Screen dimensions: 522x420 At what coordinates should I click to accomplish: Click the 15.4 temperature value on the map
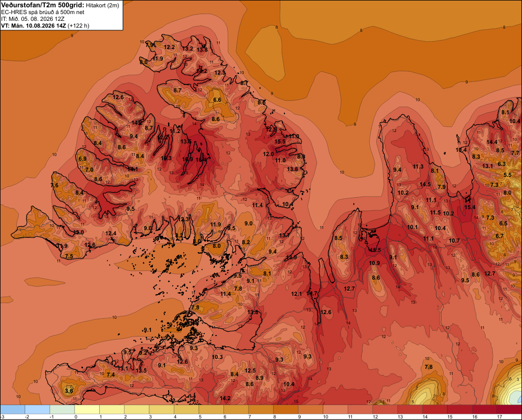[x=470, y=207]
